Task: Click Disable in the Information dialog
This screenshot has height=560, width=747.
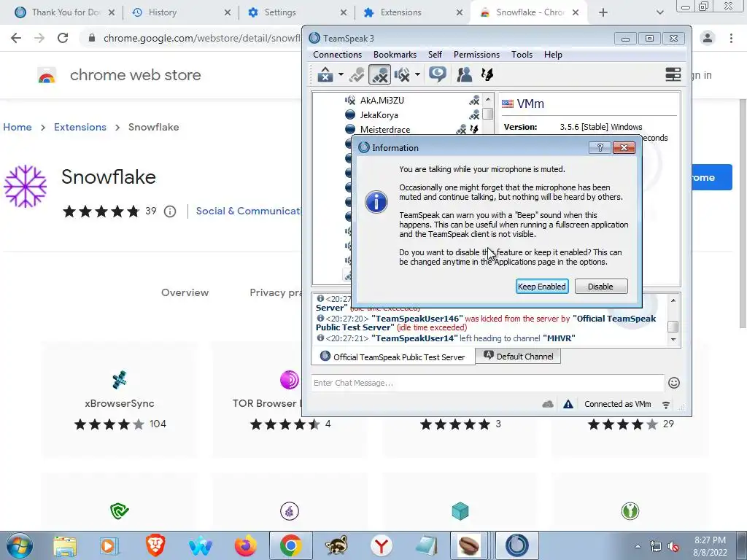Action: [601, 286]
